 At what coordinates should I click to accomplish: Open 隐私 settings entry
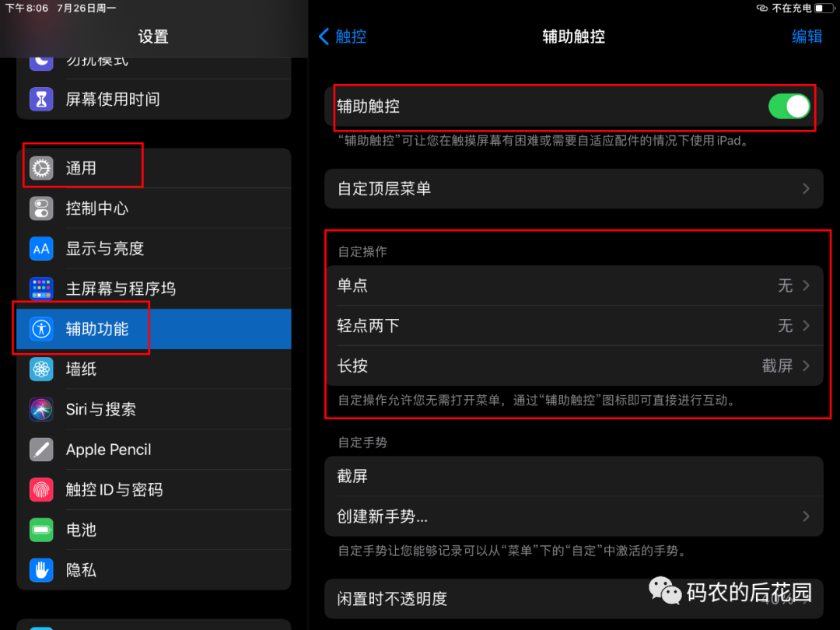point(154,570)
